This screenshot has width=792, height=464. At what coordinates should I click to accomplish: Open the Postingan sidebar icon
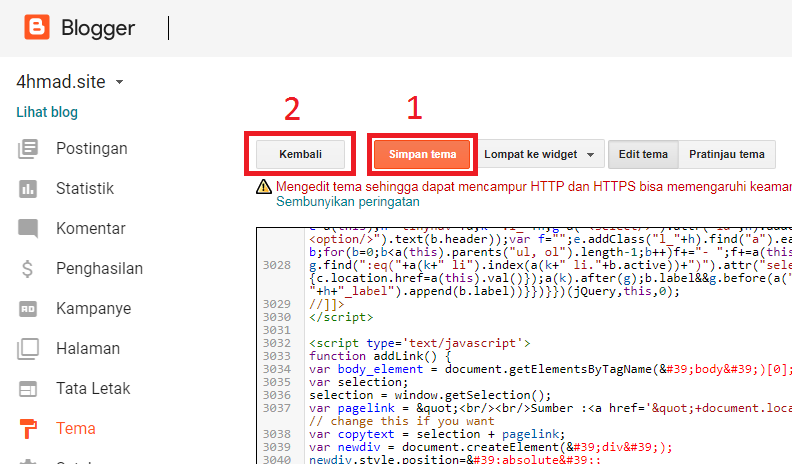(x=28, y=149)
